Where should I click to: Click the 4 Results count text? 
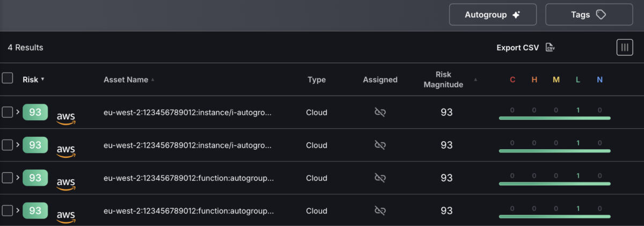[x=25, y=48]
